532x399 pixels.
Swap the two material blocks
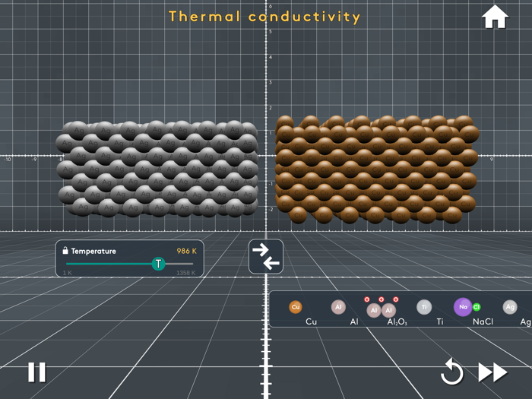point(266,256)
